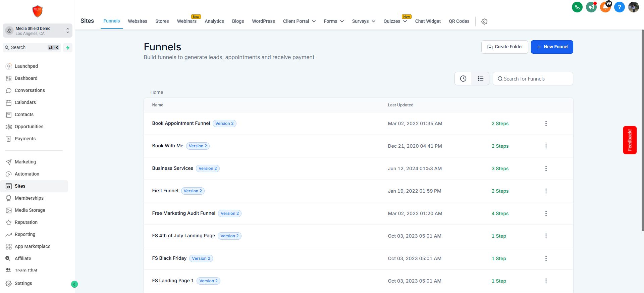Click the blue help question mark icon
644x293 pixels.
pyautogui.click(x=619, y=7)
